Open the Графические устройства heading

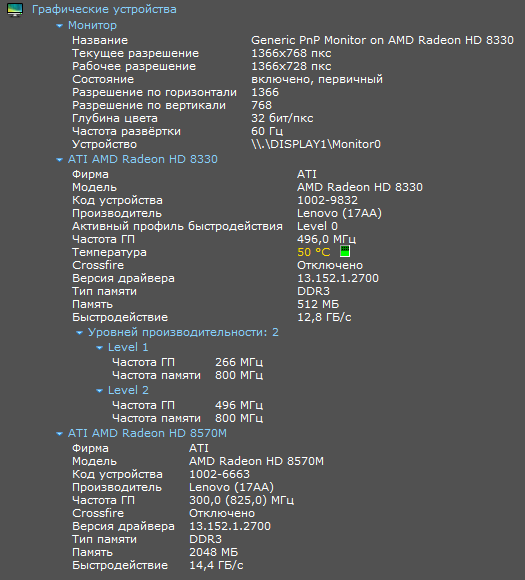(104, 9)
